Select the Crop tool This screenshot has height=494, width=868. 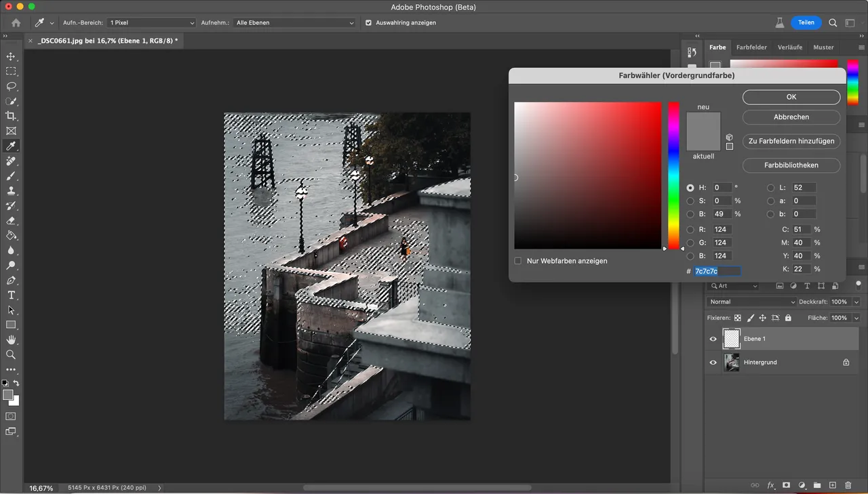pyautogui.click(x=11, y=116)
